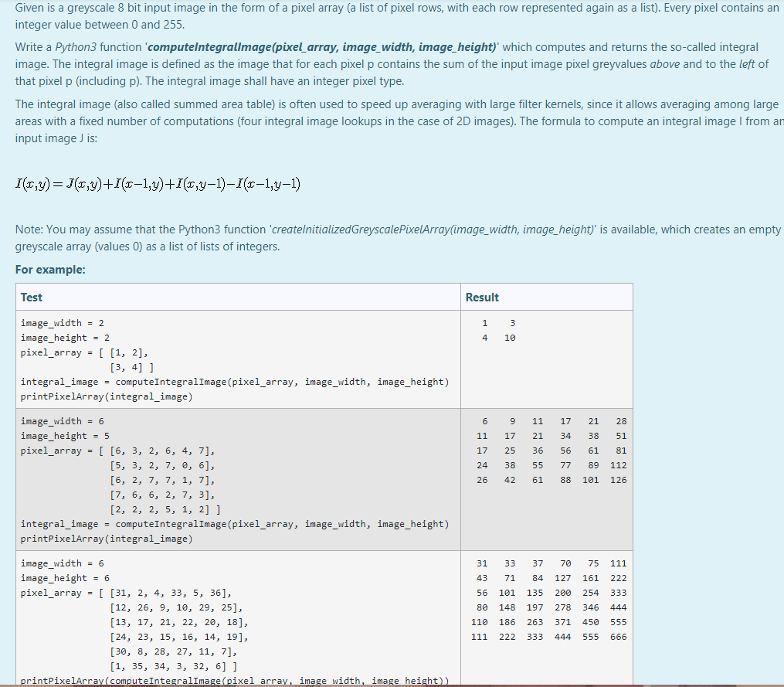Click the line 'pixel_array = [ [31, 2, 4, 33, 5, 36],'
Screen dimensions: 784x687
[x=126, y=593]
